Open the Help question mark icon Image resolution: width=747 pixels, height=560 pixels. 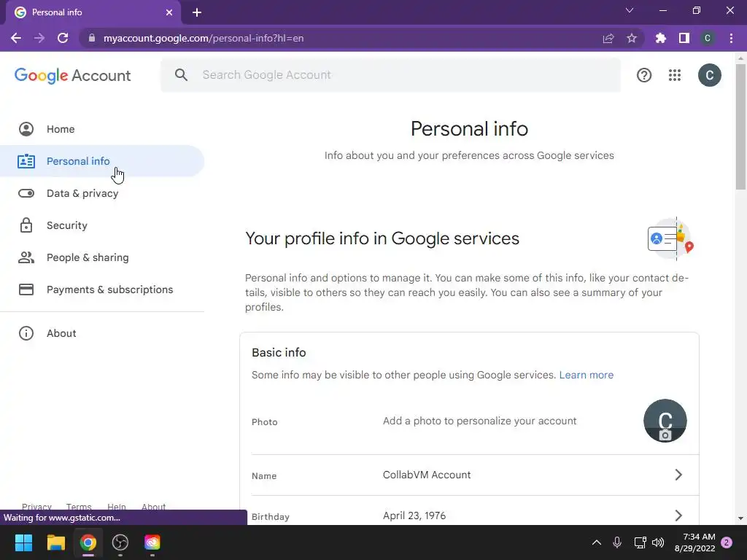tap(644, 75)
